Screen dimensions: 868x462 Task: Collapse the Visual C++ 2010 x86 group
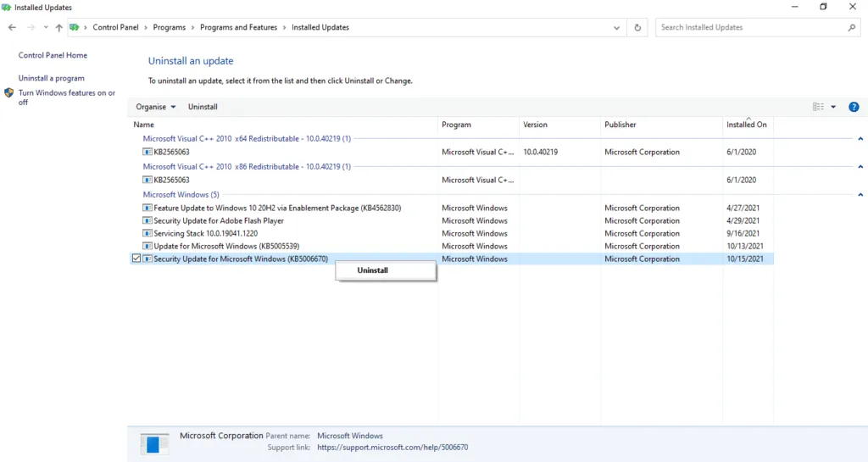860,166
